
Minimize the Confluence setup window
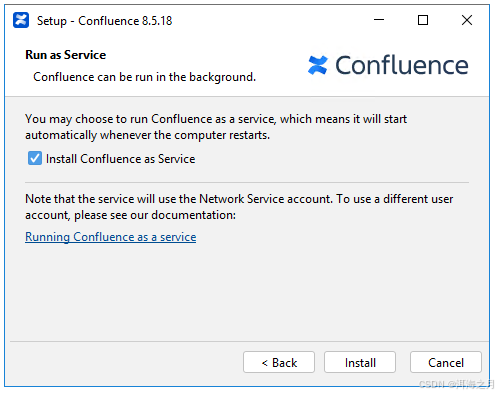click(379, 20)
